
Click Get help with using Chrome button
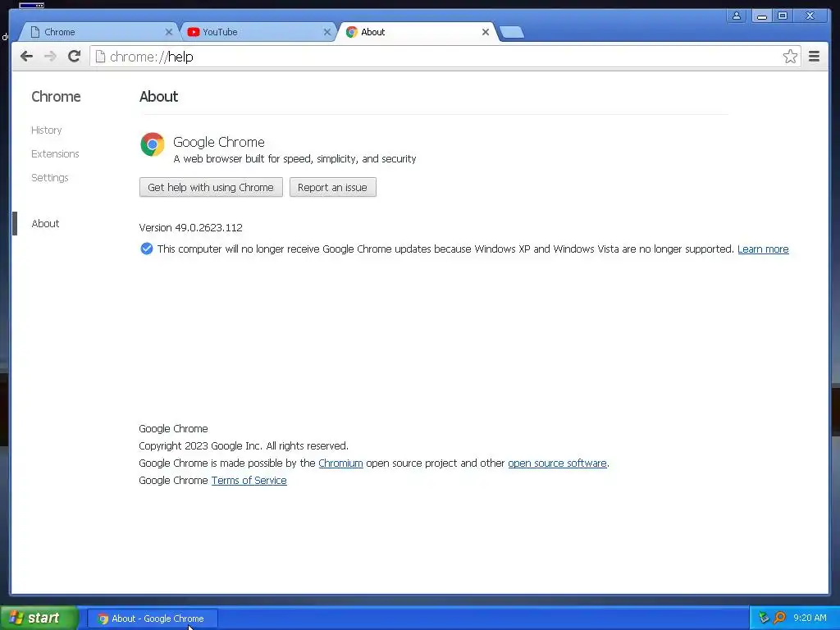coord(211,187)
